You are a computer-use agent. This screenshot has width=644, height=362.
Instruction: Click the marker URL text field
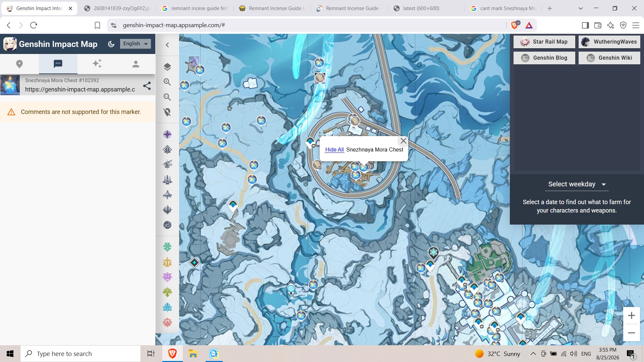click(x=80, y=89)
